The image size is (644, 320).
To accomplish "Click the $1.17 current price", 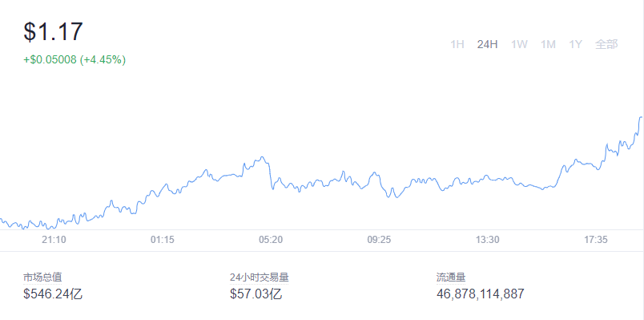I will (53, 31).
